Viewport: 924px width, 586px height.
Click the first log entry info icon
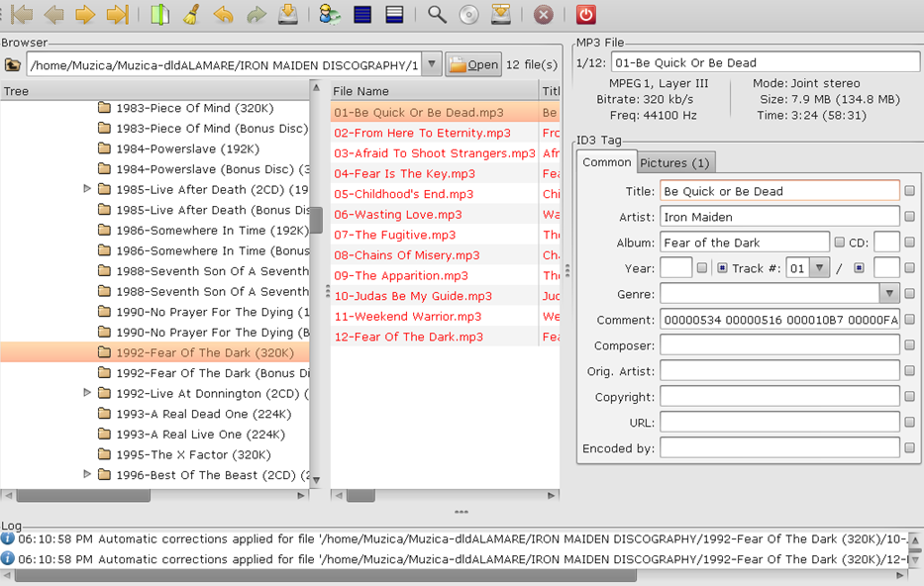tap(8, 538)
